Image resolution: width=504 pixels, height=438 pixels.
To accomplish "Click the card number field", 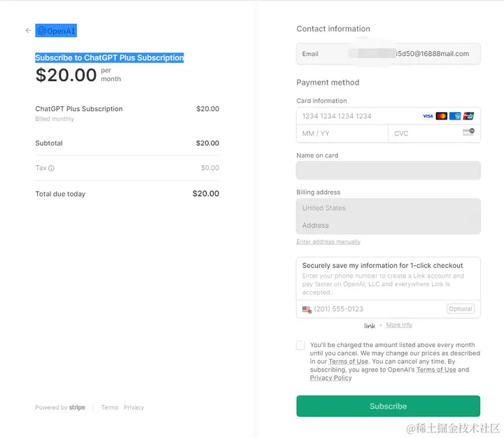I will [x=357, y=116].
